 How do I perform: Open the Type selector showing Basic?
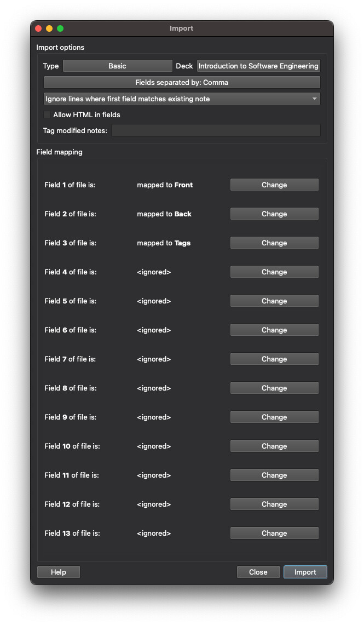118,66
